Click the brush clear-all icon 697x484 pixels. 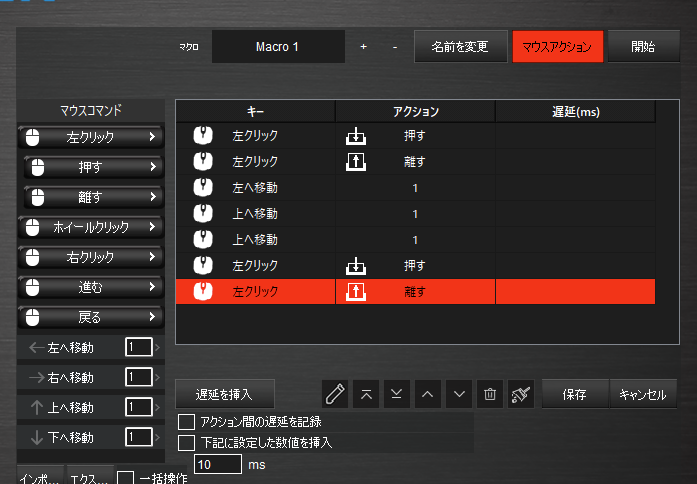click(519, 394)
